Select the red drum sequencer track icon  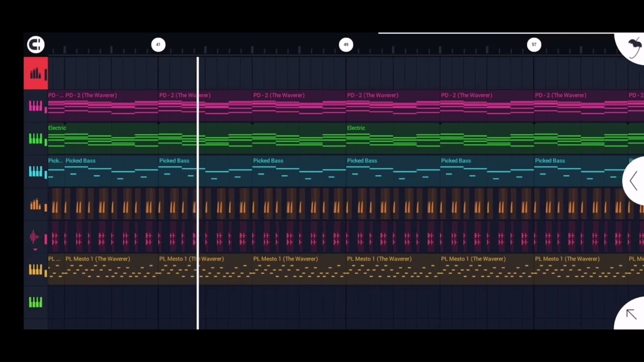tap(36, 73)
